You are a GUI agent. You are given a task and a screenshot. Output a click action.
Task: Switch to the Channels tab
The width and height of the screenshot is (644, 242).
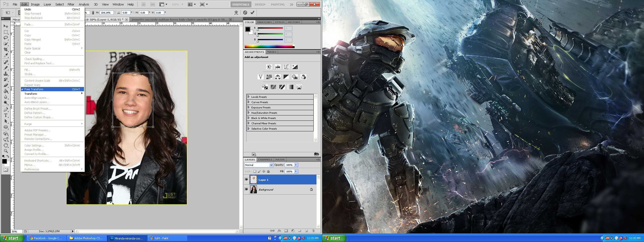click(265, 160)
